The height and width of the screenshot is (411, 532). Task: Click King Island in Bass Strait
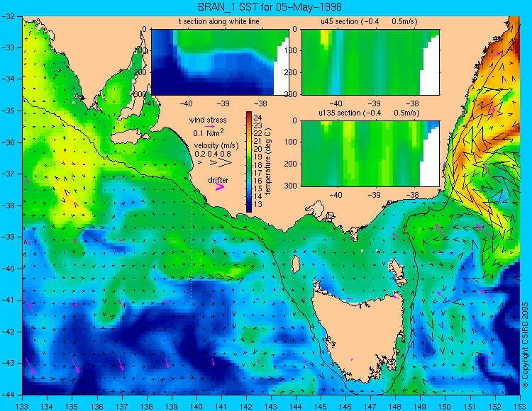(295, 264)
